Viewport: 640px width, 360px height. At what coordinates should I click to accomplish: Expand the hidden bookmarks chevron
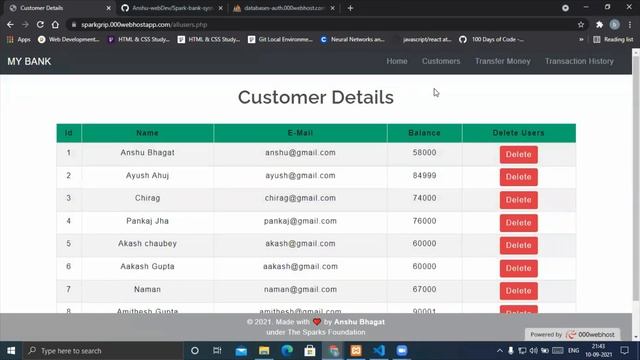coord(581,39)
